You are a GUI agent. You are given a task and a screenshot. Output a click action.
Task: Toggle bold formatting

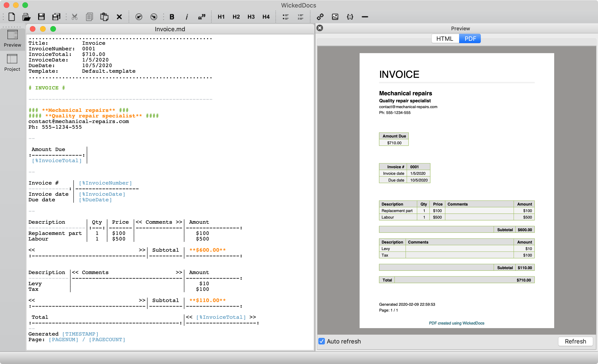click(172, 17)
